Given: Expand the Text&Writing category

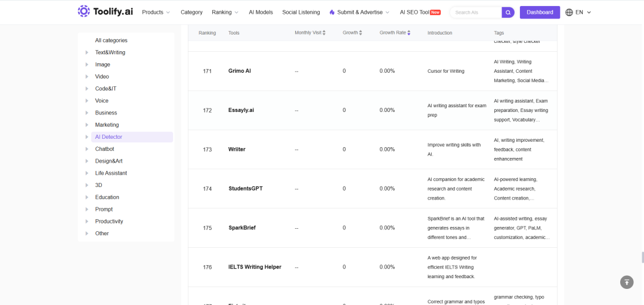Looking at the screenshot, I should click(86, 52).
